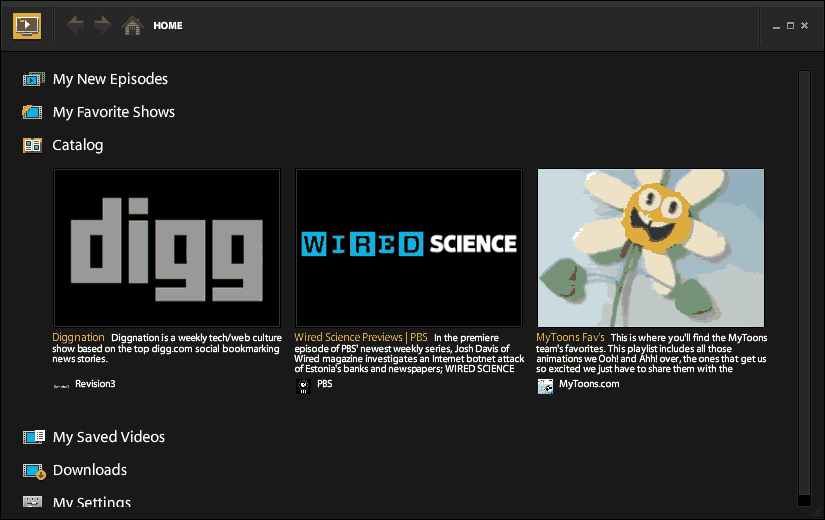Click the vertical scrollbar

click(804, 288)
